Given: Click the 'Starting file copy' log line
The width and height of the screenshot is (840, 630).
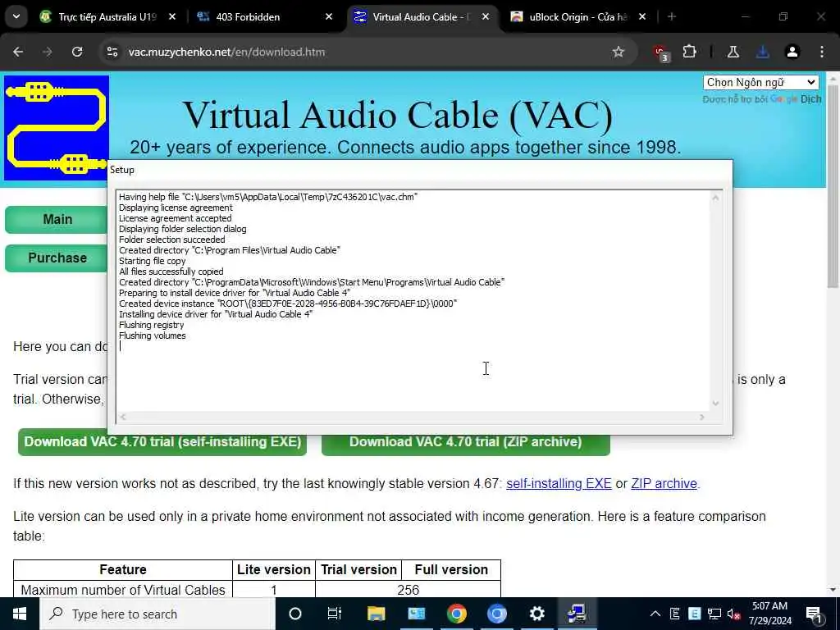Looking at the screenshot, I should [152, 261].
